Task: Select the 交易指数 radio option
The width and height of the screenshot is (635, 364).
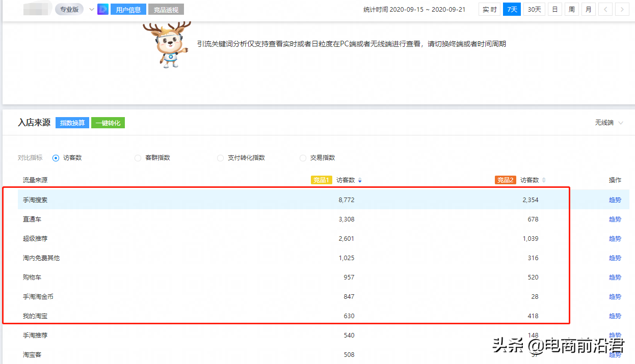Action: 303,158
